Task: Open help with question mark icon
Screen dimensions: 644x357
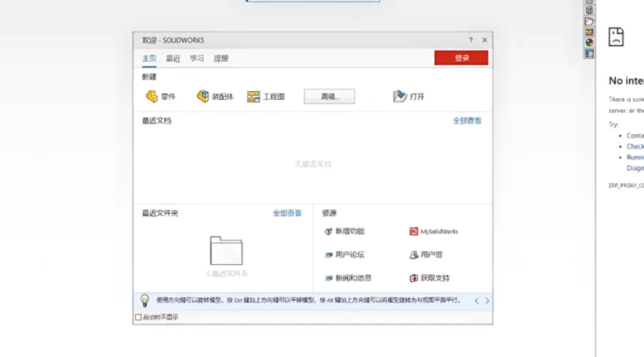Action: [x=470, y=40]
